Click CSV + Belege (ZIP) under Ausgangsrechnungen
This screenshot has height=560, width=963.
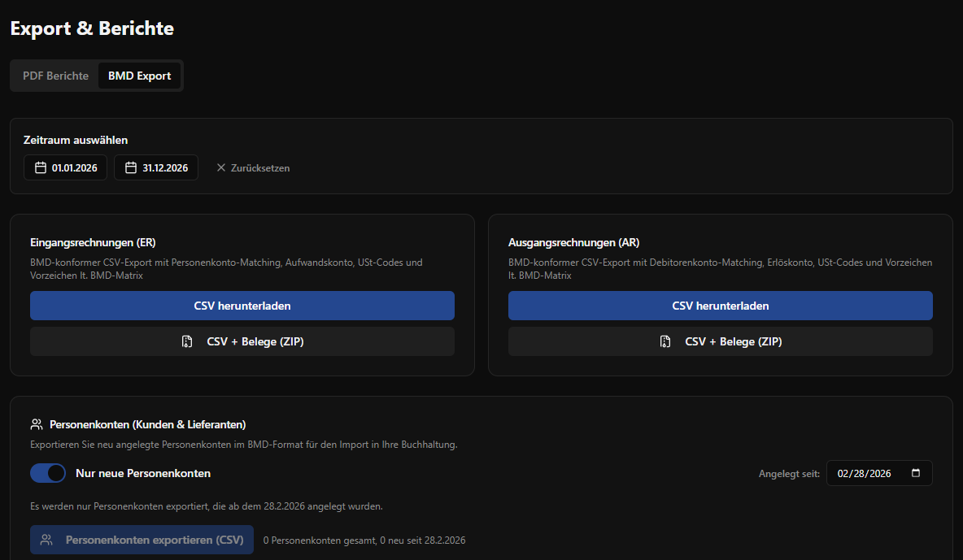pos(720,341)
